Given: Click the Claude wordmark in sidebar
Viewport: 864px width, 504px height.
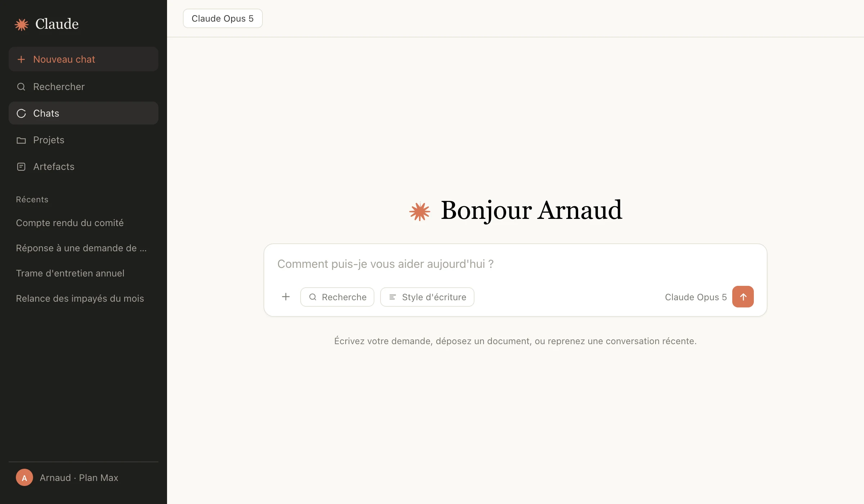Looking at the screenshot, I should point(57,24).
